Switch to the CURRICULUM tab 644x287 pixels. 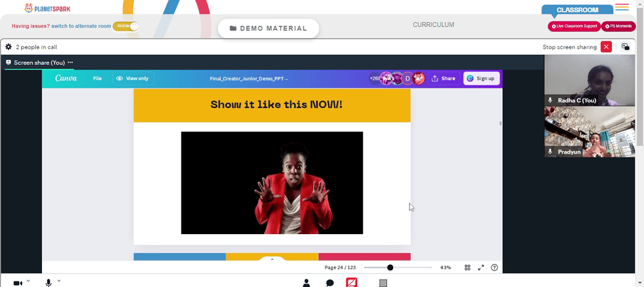pos(433,25)
